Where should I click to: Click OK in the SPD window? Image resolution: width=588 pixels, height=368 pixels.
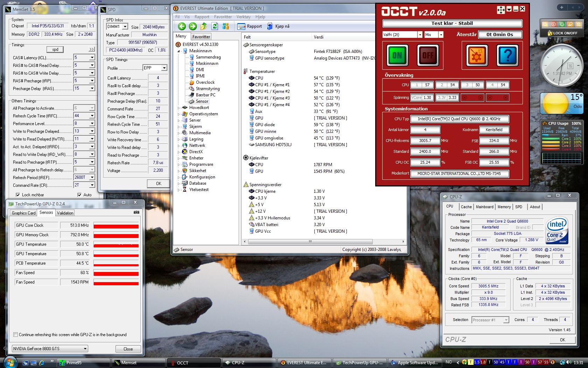(x=159, y=183)
